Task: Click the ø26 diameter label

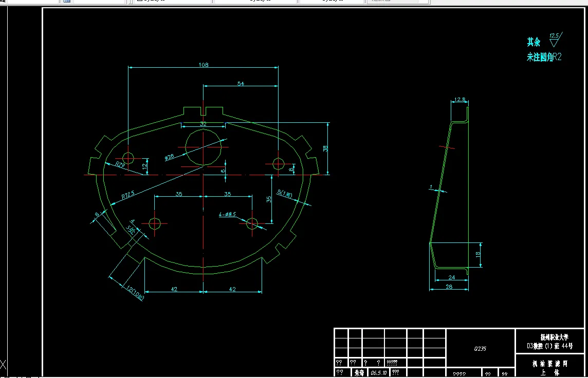Action: (x=170, y=157)
